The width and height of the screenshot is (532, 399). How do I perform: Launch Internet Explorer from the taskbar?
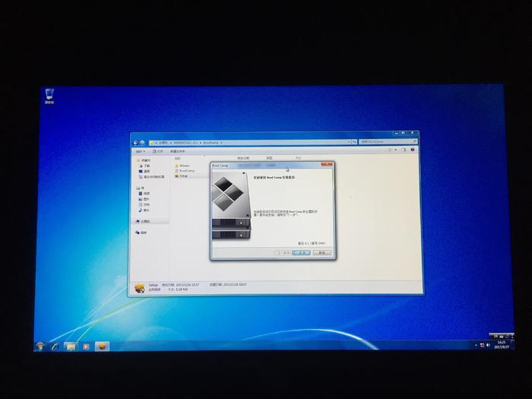click(55, 347)
